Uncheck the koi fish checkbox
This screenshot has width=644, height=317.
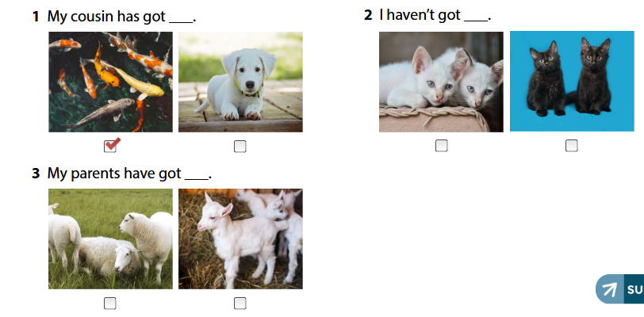[110, 146]
